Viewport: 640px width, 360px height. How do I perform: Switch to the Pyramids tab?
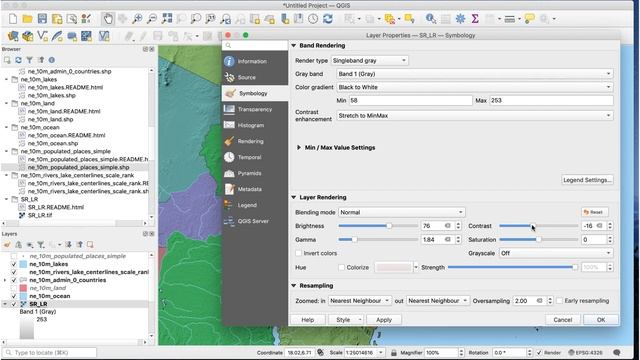(x=255, y=173)
